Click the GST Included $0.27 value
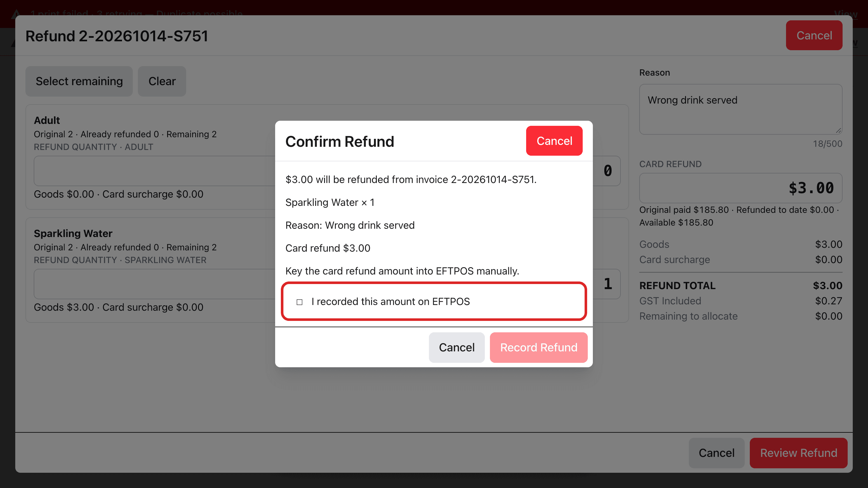 click(828, 301)
